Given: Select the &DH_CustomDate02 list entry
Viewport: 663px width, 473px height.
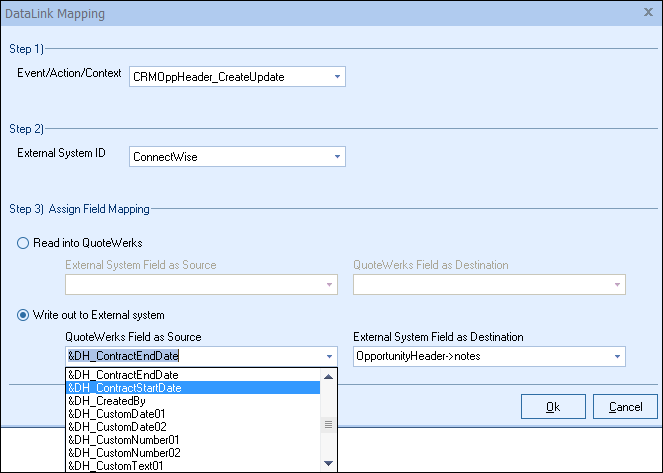Looking at the screenshot, I should click(190, 426).
